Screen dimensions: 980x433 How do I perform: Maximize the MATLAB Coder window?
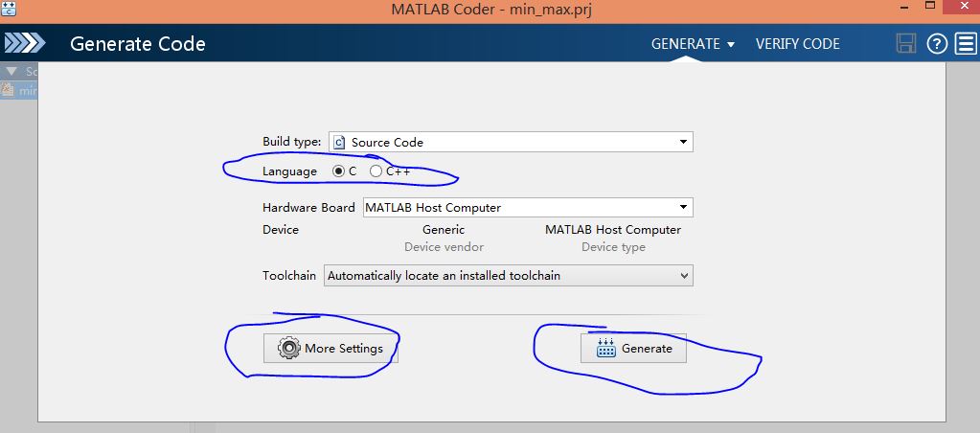coord(930,6)
